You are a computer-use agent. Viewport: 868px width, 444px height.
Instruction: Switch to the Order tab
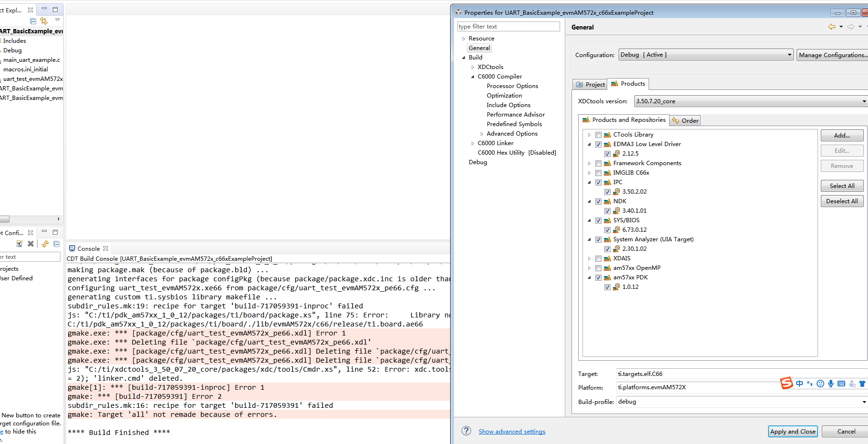coord(685,120)
